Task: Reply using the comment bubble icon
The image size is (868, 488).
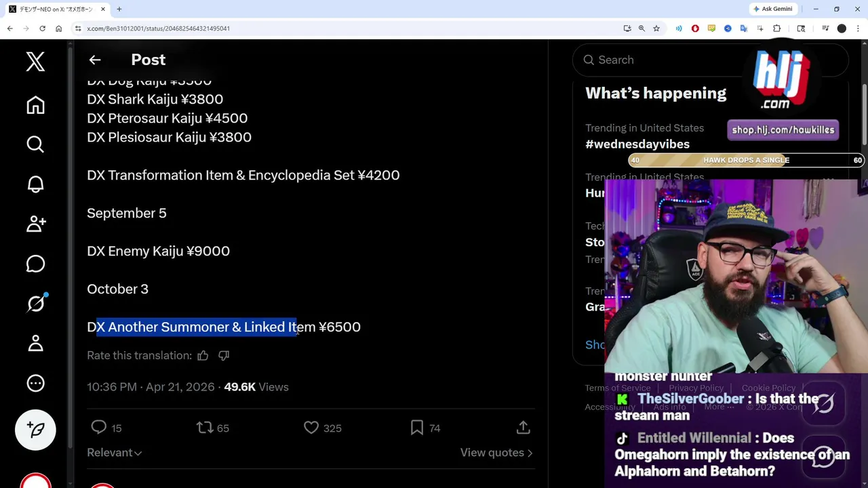Action: pyautogui.click(x=99, y=428)
